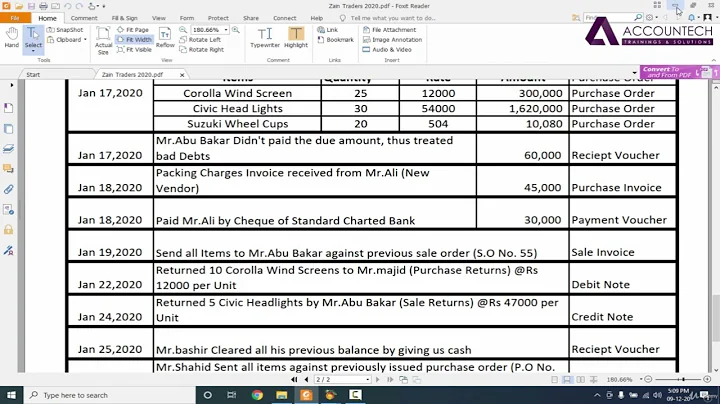
Task: Switch to the Comment ribbon tab
Action: tap(84, 18)
